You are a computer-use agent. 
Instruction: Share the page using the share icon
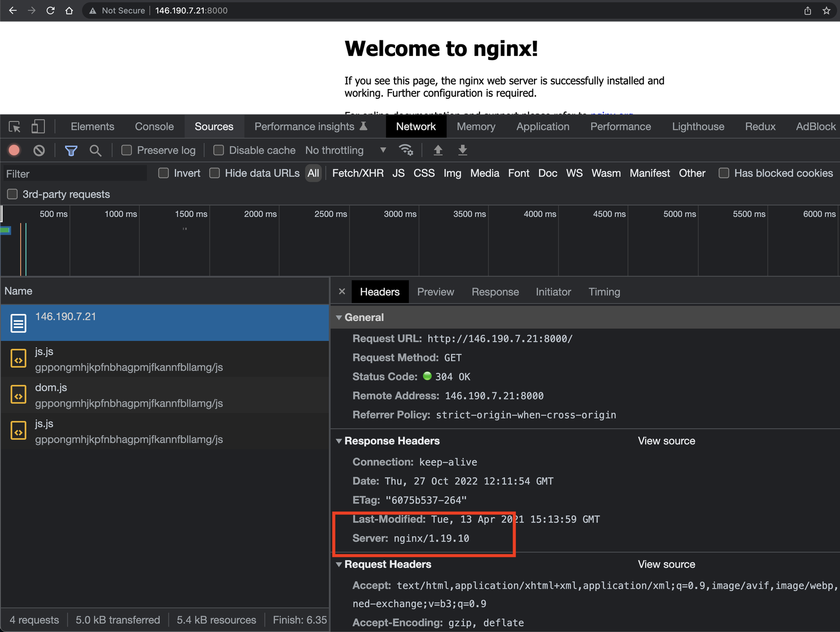tap(807, 11)
